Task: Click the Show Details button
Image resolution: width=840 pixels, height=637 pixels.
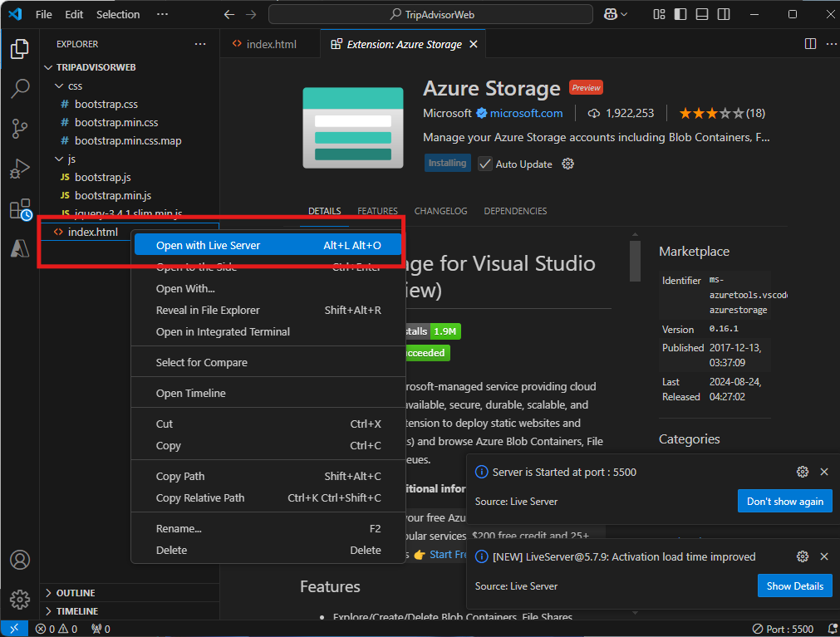Action: click(795, 586)
